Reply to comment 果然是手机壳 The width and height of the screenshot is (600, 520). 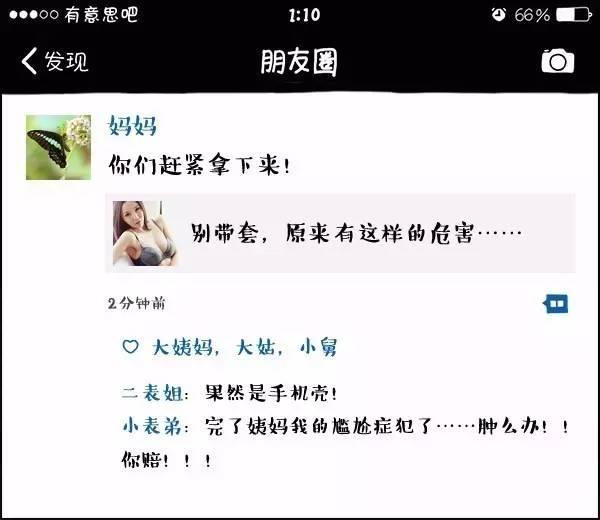271,393
